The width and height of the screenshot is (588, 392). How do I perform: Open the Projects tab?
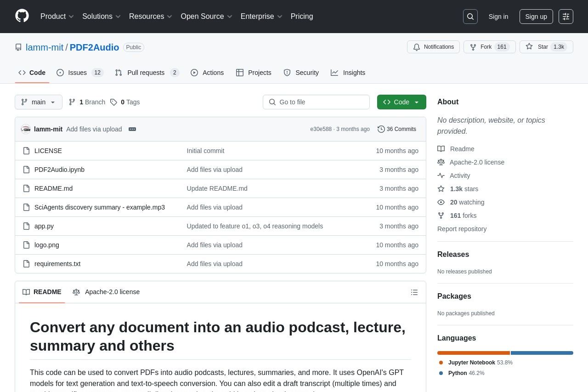click(x=254, y=73)
